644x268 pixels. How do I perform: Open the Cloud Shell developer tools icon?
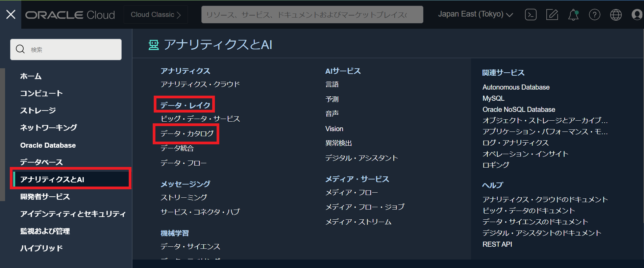530,15
